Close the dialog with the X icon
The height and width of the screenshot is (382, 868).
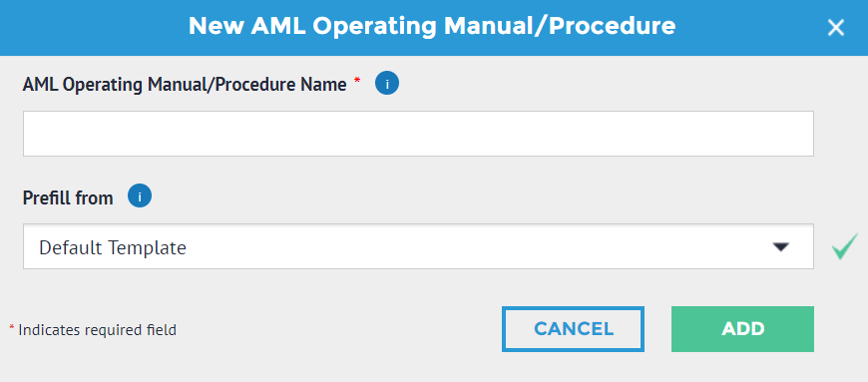[835, 28]
